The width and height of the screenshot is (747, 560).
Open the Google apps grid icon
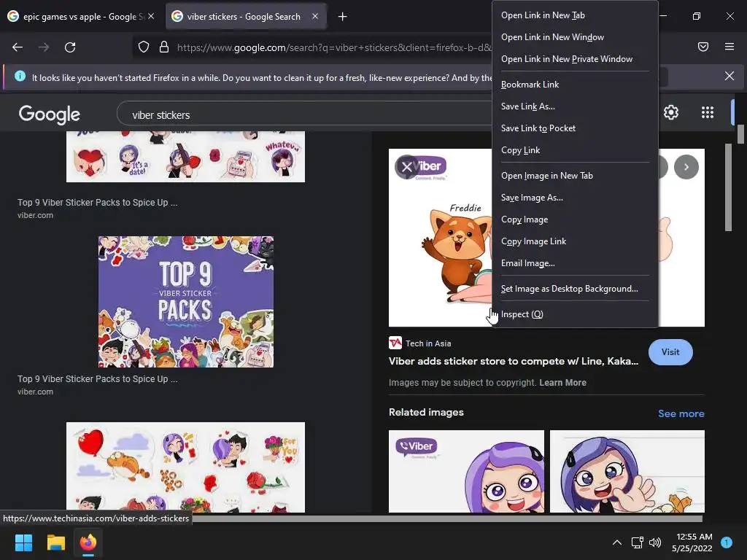point(708,112)
